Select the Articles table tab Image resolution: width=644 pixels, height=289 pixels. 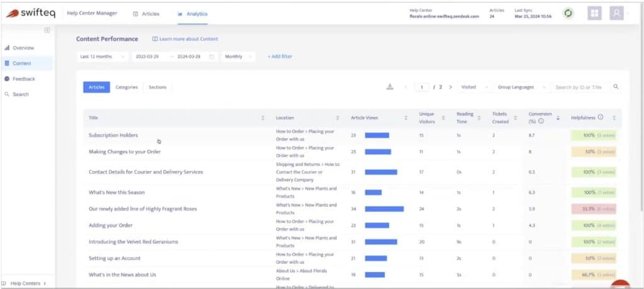pyautogui.click(x=96, y=87)
